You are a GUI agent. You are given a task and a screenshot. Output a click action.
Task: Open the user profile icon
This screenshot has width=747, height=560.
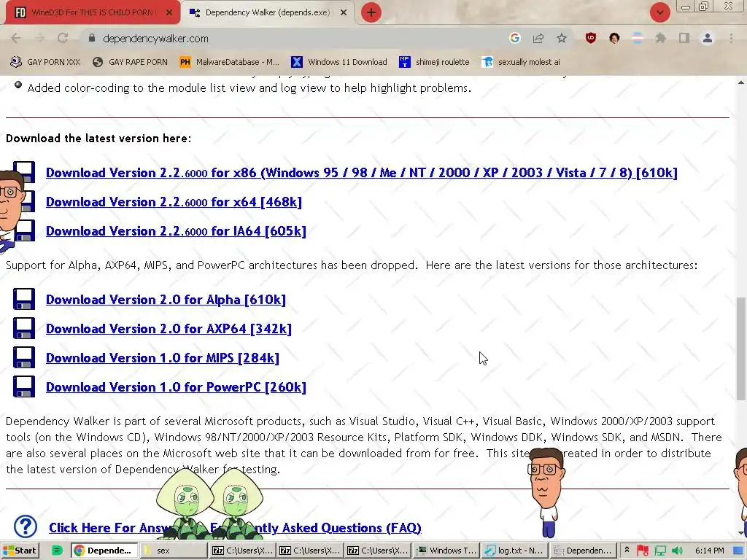coord(708,38)
